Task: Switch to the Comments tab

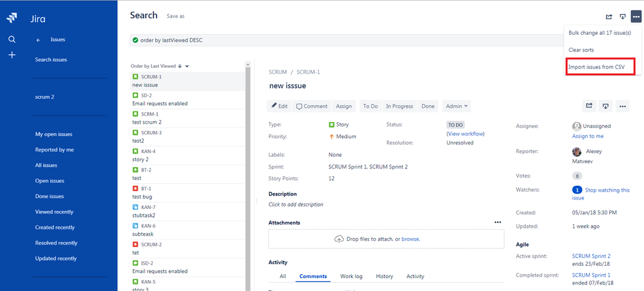Action: pos(313,276)
